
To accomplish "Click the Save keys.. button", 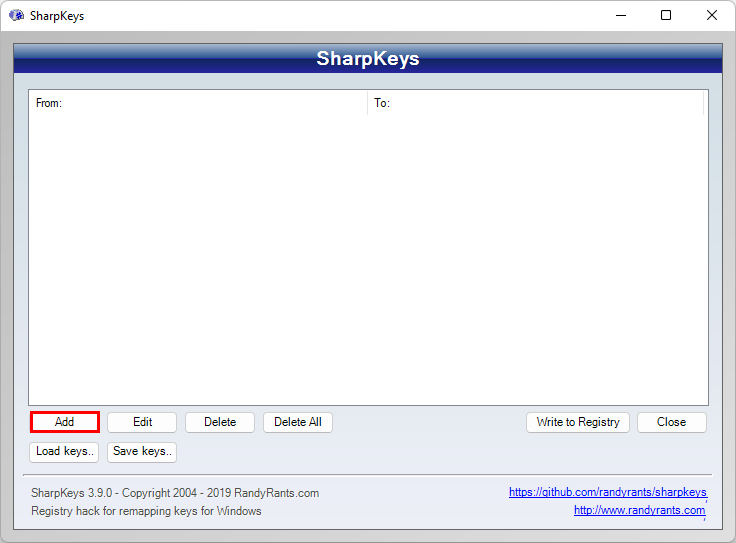I will point(142,451).
